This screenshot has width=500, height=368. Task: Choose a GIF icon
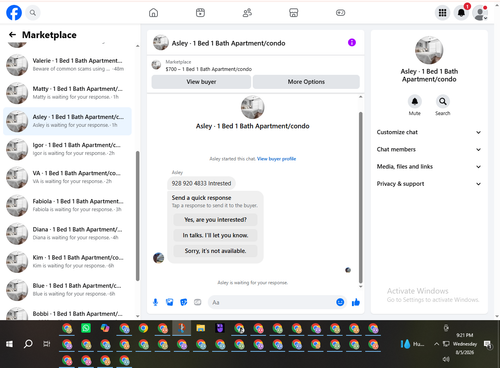point(198,302)
